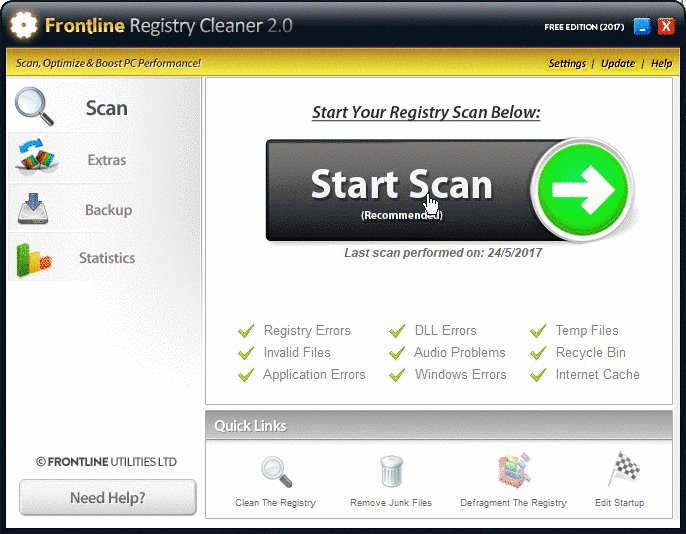Click the Temp Files text
The image size is (686, 534).
pyautogui.click(x=587, y=330)
